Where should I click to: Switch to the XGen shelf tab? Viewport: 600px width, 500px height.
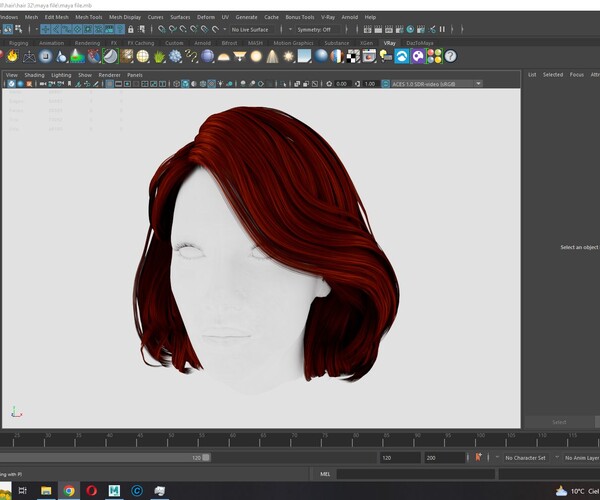click(x=366, y=43)
